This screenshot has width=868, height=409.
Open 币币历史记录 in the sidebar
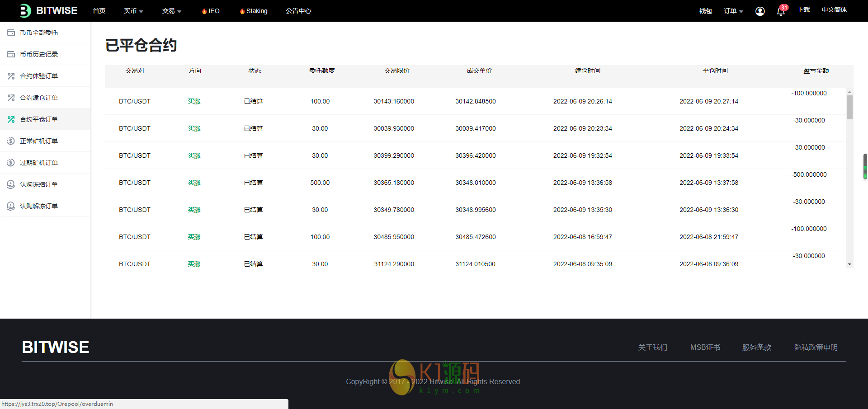(x=45, y=54)
